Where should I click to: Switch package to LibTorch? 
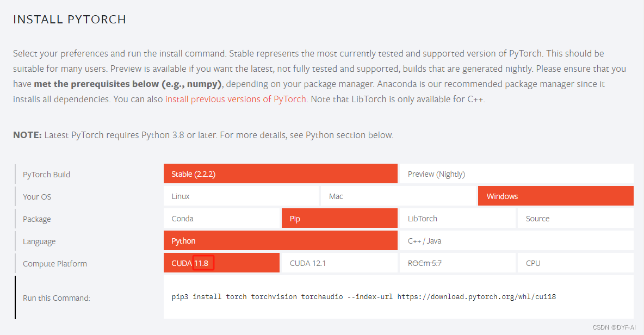click(x=457, y=219)
